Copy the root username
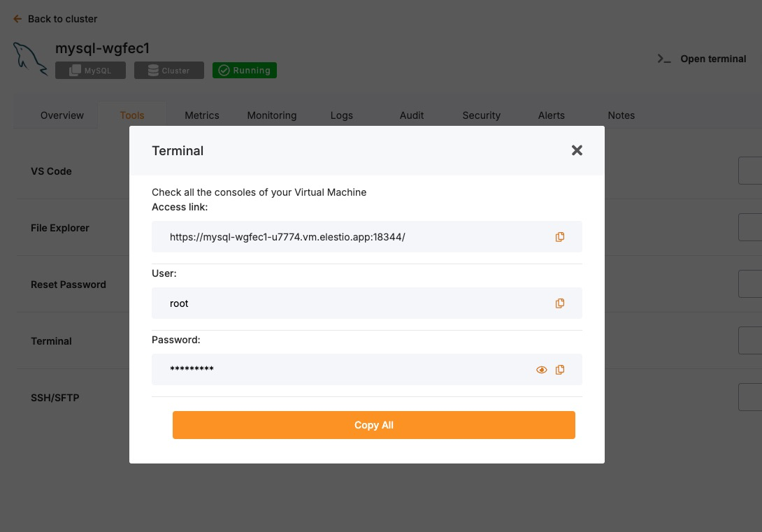The image size is (762, 532). click(x=560, y=303)
